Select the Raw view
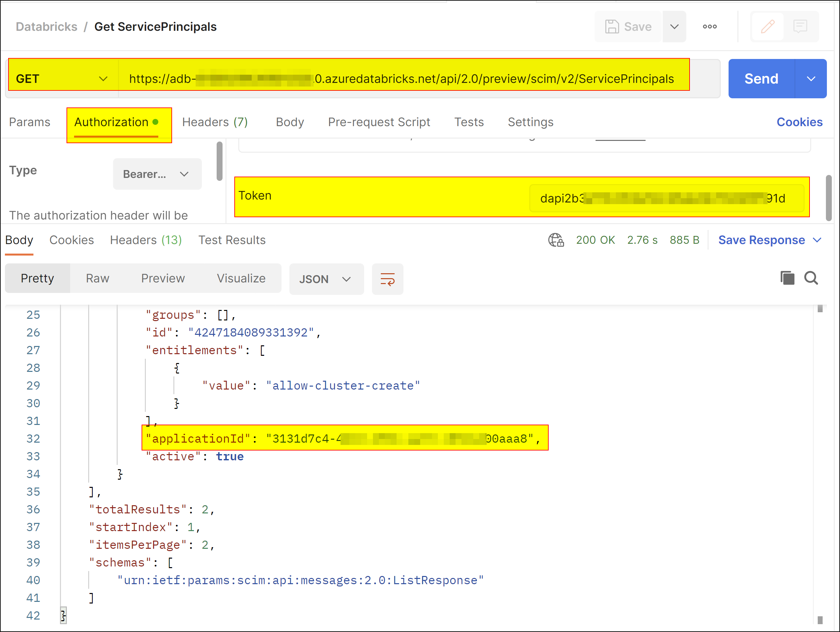The image size is (840, 632). point(98,278)
